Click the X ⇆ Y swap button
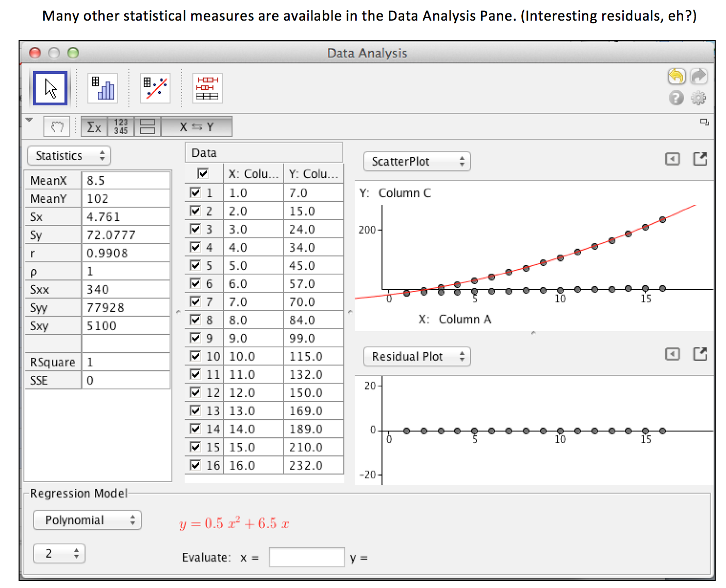Screen dimensions: 726x588 click(196, 127)
